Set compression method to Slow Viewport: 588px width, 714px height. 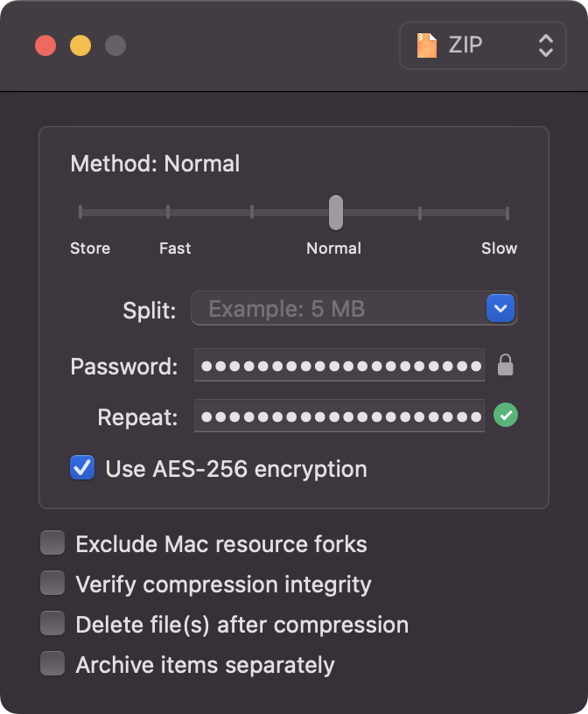(507, 212)
